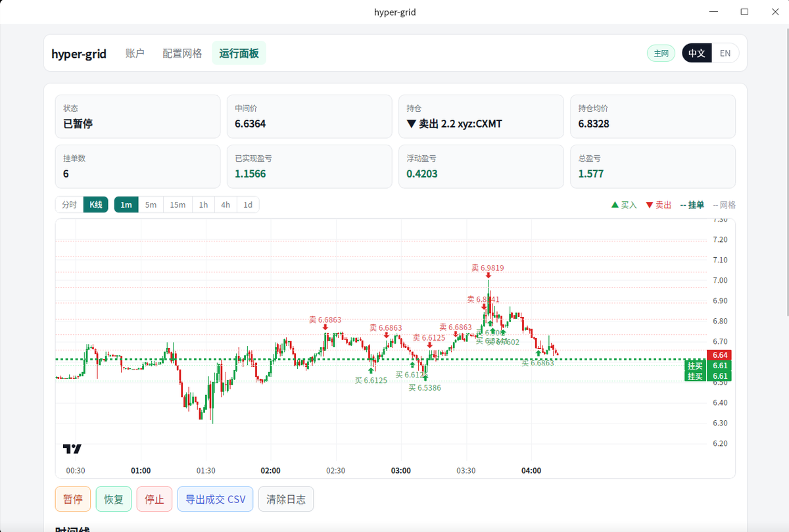Click the 中间价 6.6364 value
789x532 pixels.
[251, 123]
